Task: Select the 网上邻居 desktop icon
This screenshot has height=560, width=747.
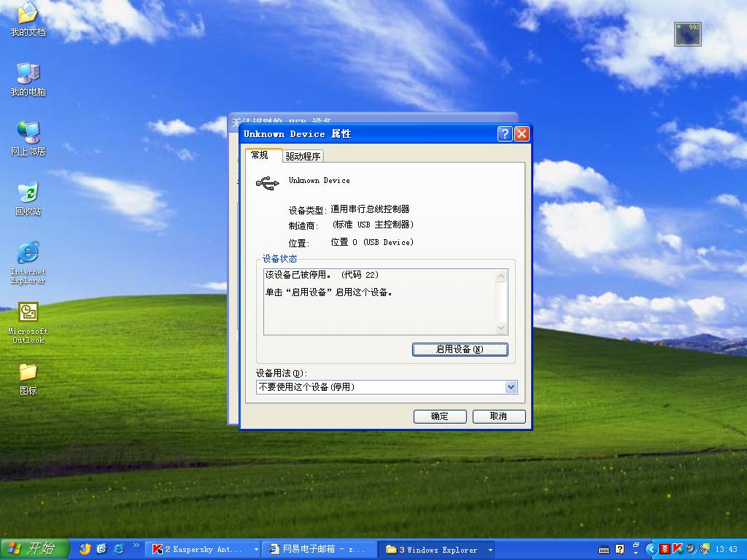Action: (28, 139)
